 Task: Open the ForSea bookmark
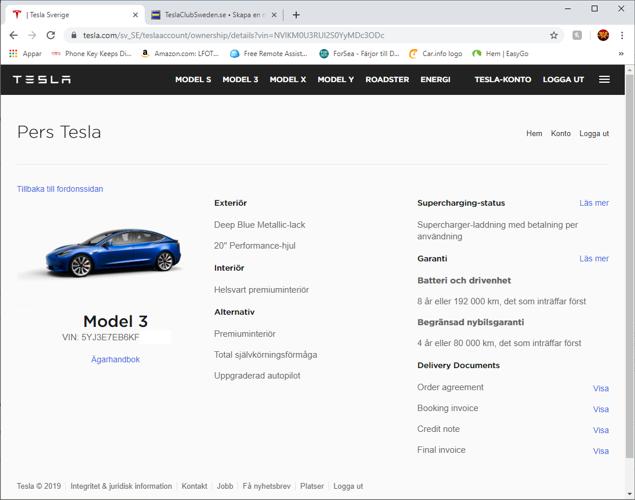pos(359,53)
